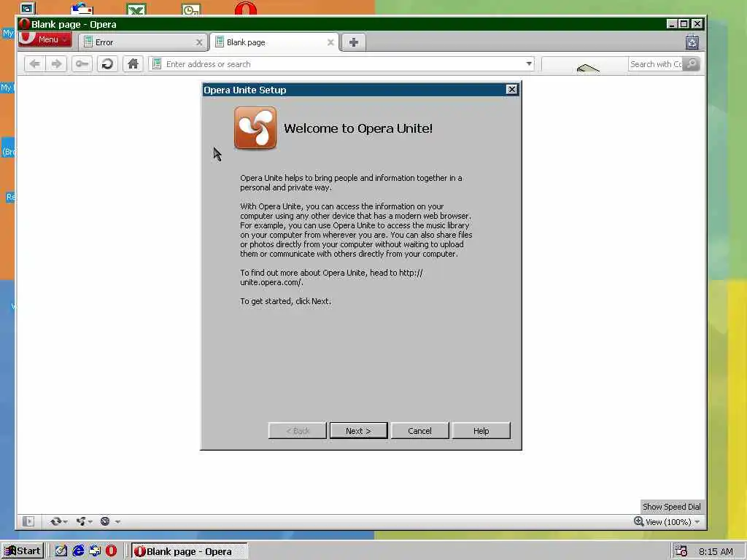Click the search magnifier button
This screenshot has height=560, width=747.
coord(692,64)
